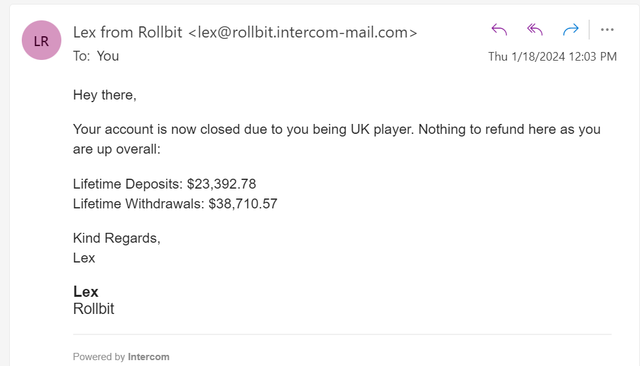Open the Intercom link in footer
Screen dimensions: 640x366
pyautogui.click(x=149, y=357)
